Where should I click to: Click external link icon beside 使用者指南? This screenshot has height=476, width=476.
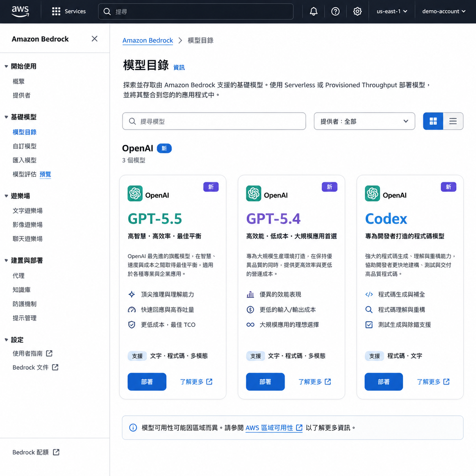[49, 353]
